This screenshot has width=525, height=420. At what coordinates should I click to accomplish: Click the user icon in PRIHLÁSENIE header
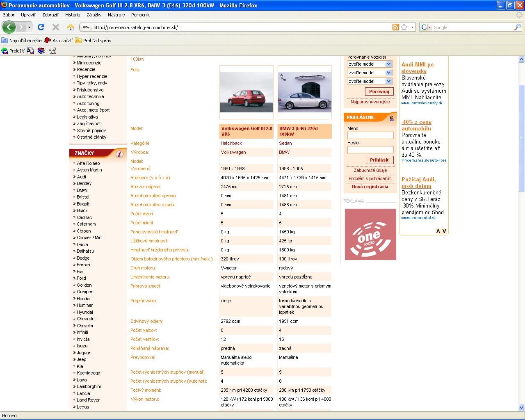click(392, 118)
